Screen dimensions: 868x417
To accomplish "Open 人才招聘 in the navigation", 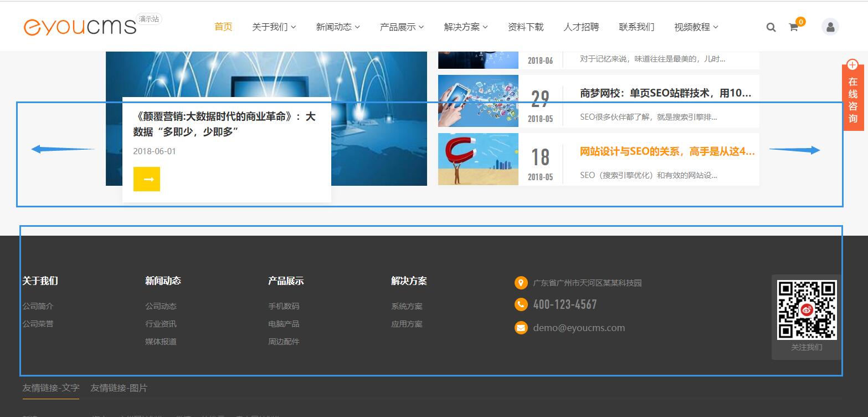I will click(x=581, y=27).
